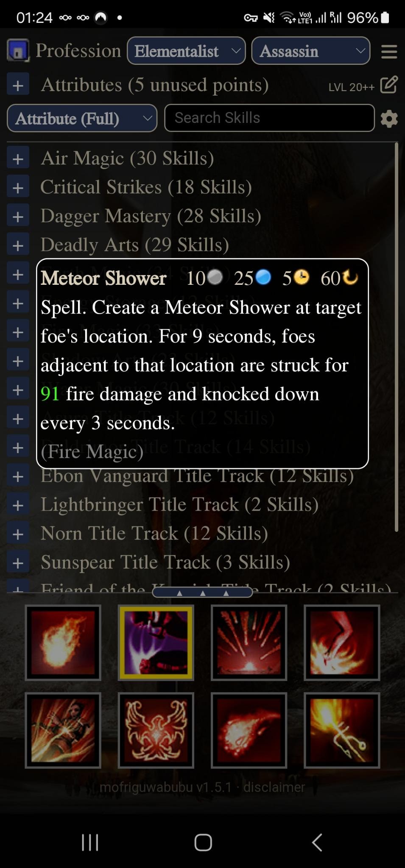Select the Meteor Shower skill icon
Image resolution: width=405 pixels, height=868 pixels.
[249, 643]
